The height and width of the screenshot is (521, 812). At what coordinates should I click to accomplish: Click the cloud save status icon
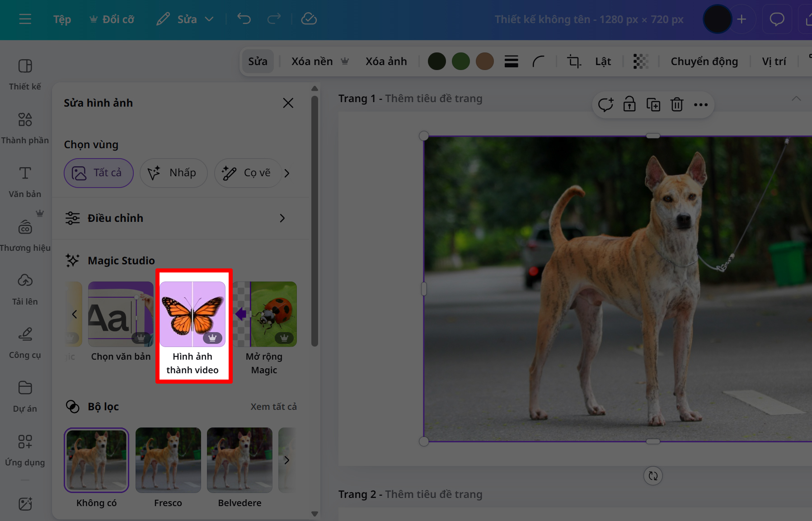[309, 19]
